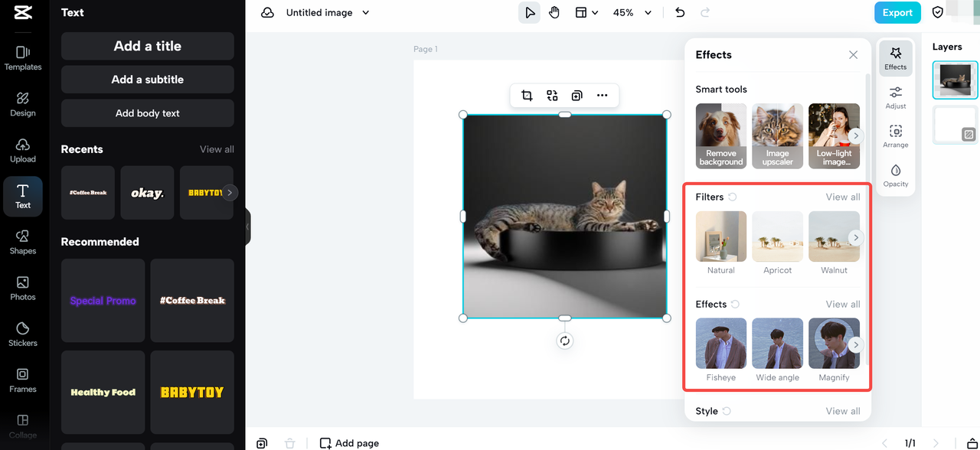This screenshot has width=980, height=450.
Task: Choose the Special Promo recommended text
Action: click(x=103, y=301)
